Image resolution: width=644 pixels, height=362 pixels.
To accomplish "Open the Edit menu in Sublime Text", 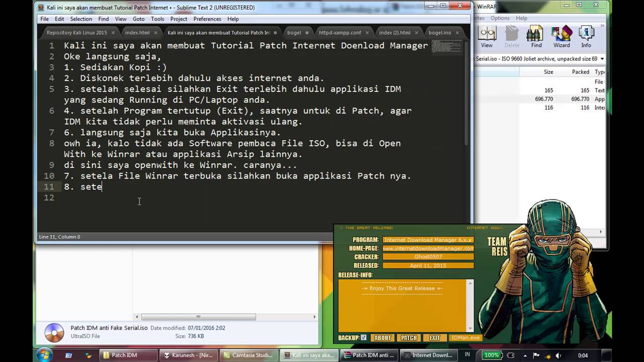I will pos(59,19).
